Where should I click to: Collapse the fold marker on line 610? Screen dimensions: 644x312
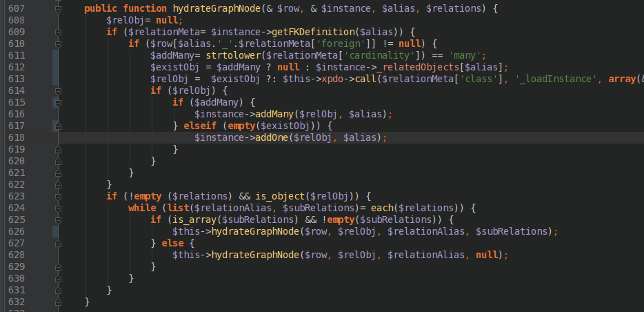coord(58,44)
